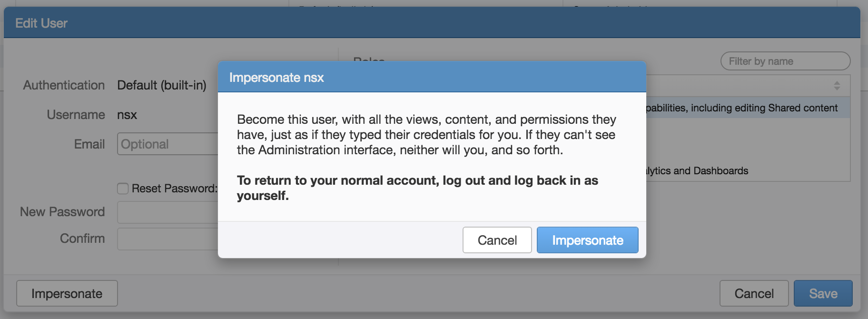Click the sort arrows in roles header
868x319 pixels.
tap(837, 86)
